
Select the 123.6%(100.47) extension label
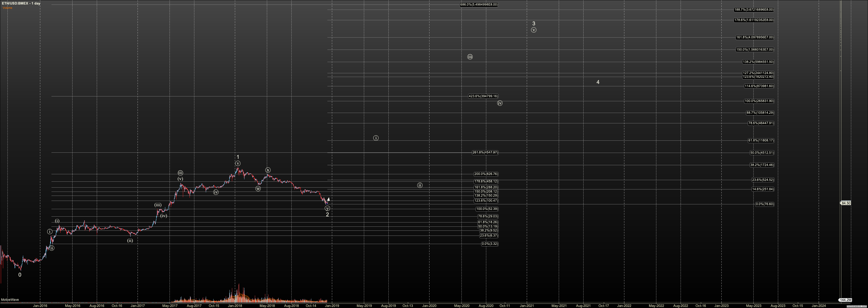[486, 201]
